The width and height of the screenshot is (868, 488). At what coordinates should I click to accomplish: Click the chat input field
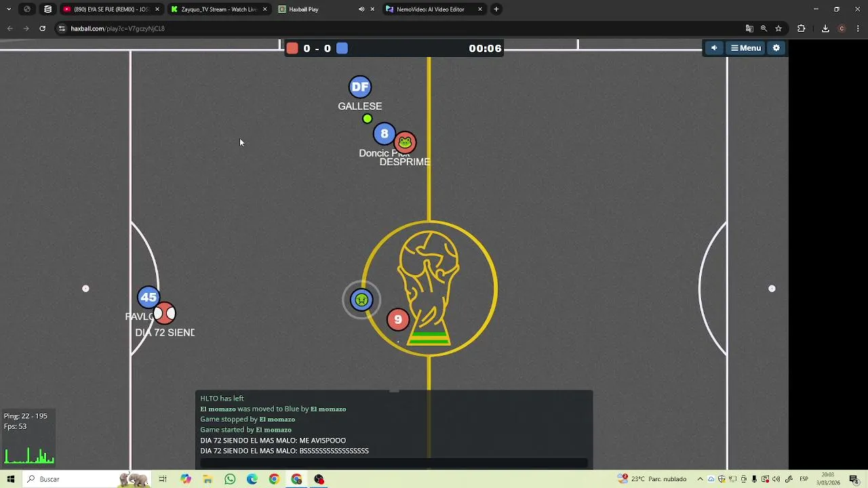(393, 463)
